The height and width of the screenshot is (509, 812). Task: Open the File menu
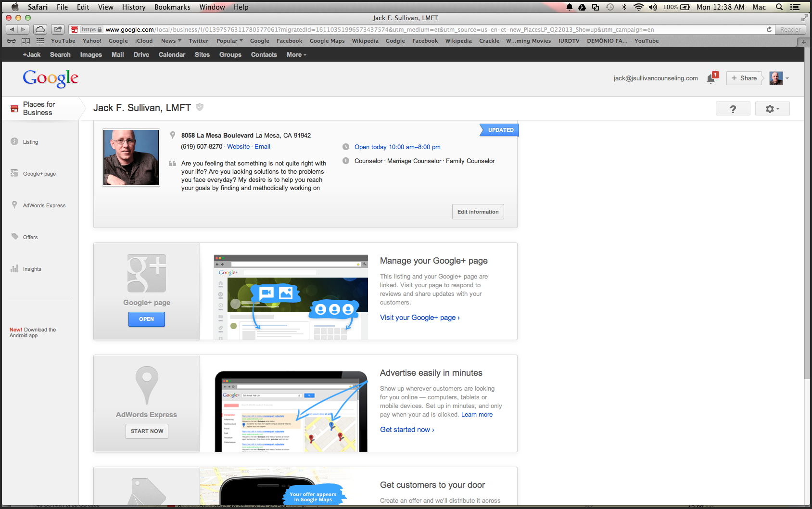click(62, 7)
